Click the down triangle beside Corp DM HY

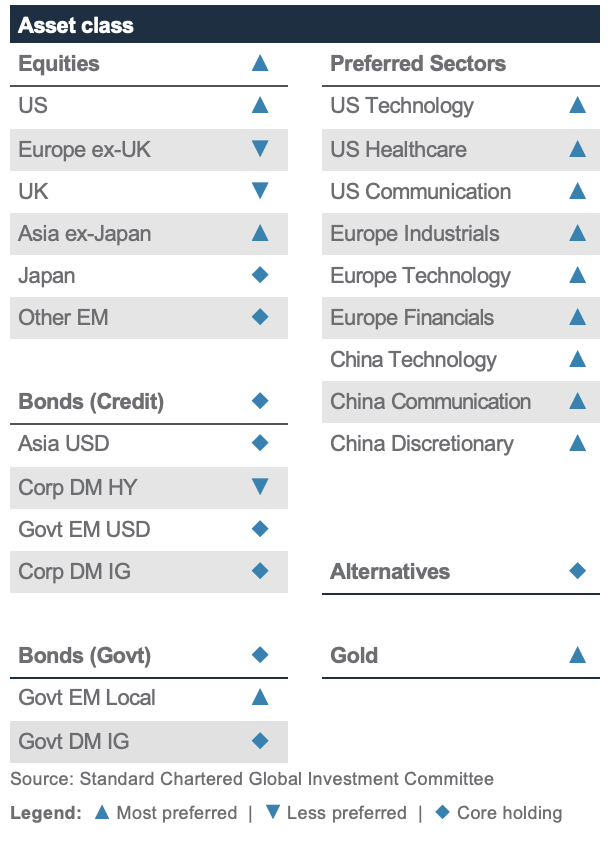(x=260, y=487)
